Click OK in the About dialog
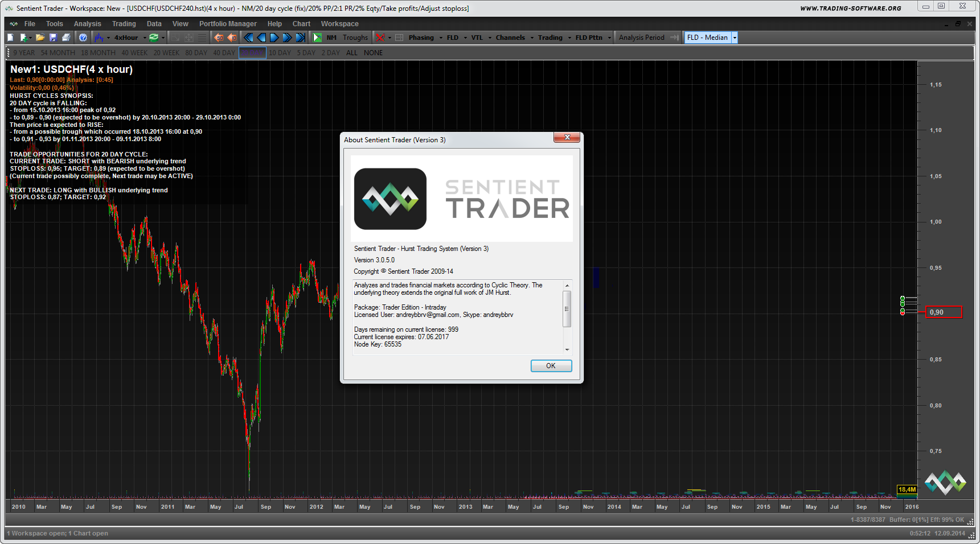980x544 pixels. pos(551,366)
